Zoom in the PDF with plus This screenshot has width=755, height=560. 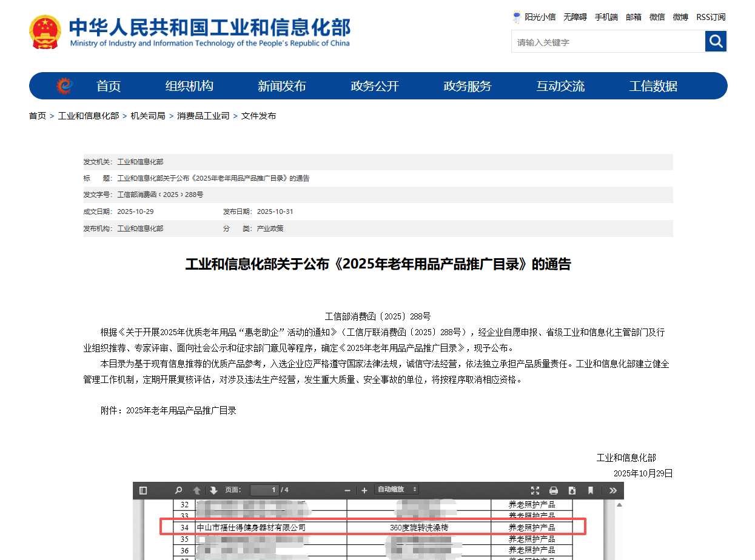(x=364, y=490)
